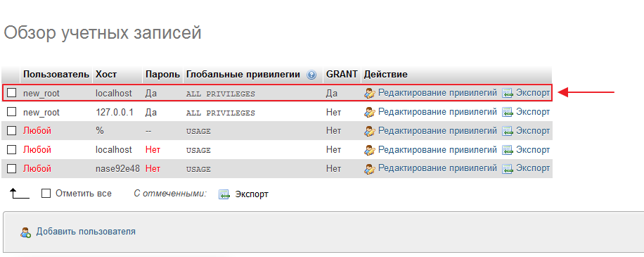Click the add user icon next to Добавить пользователя
644x257 pixels.
click(x=26, y=232)
